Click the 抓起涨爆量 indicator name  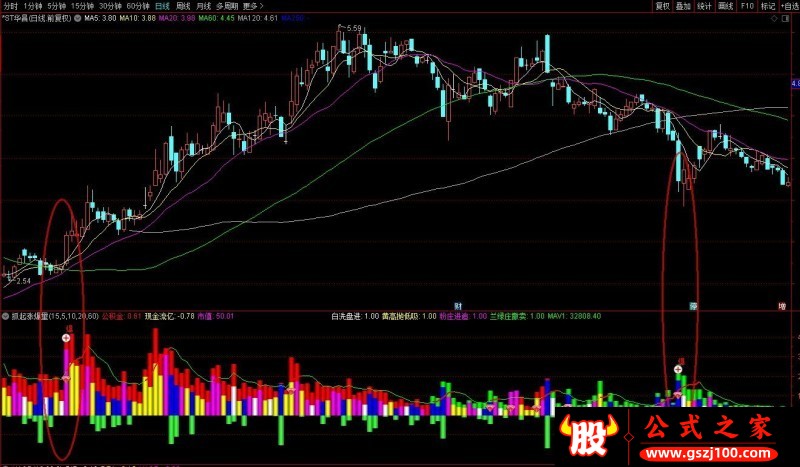pyautogui.click(x=55, y=316)
